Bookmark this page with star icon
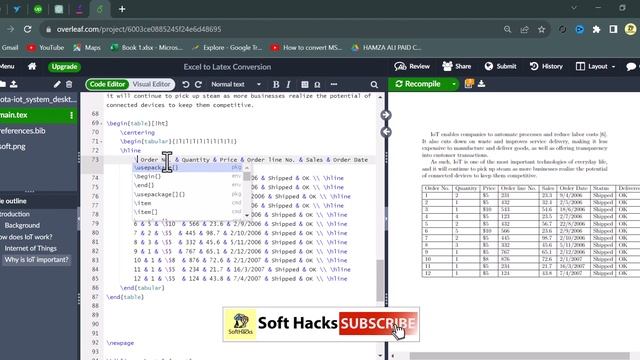This screenshot has height=360, width=640. pyautogui.click(x=541, y=29)
